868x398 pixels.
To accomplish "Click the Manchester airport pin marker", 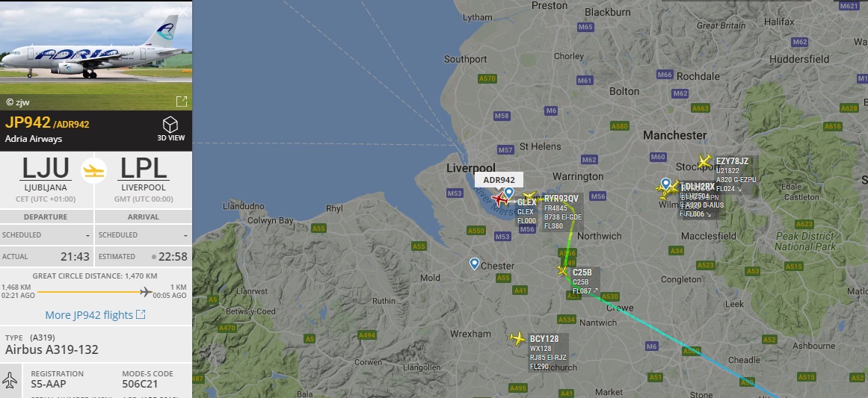I will [x=666, y=184].
